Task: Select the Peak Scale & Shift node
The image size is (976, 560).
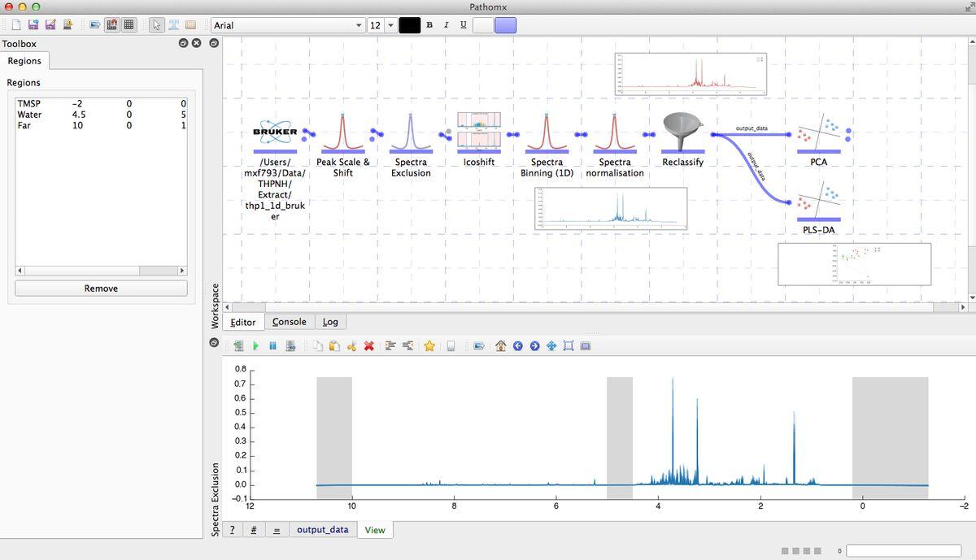Action: [343, 134]
